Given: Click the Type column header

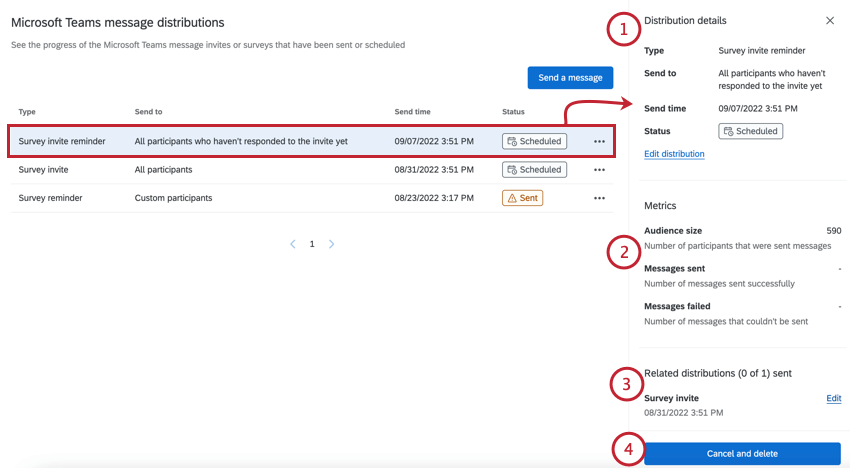Looking at the screenshot, I should coord(27,112).
